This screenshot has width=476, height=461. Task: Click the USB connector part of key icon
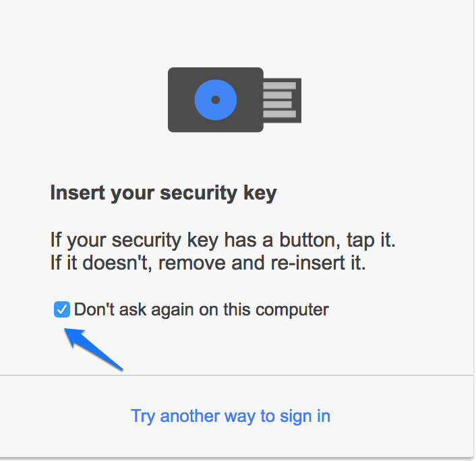(282, 100)
